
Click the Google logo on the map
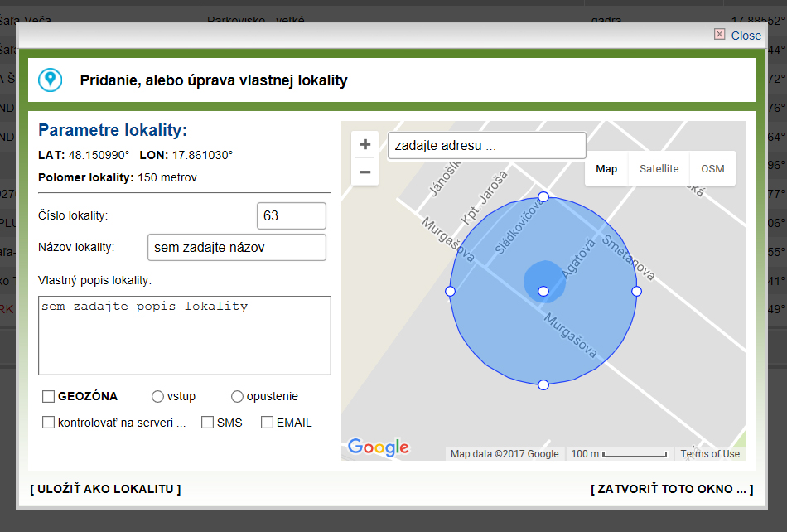(379, 447)
